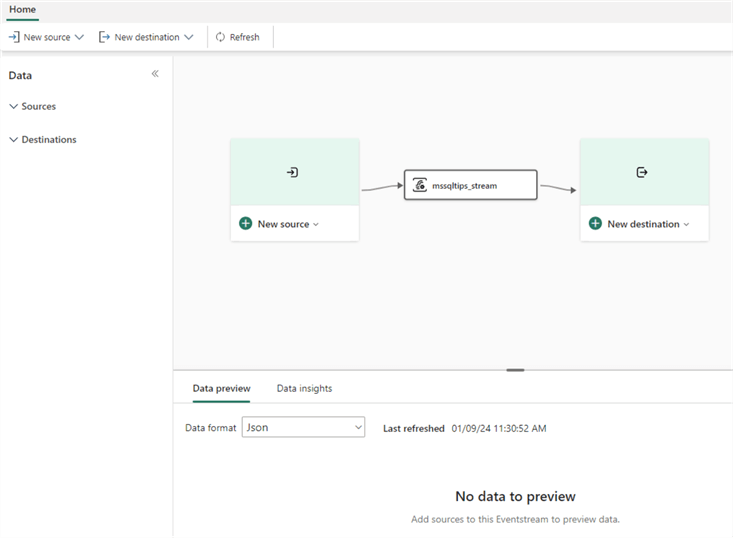Open New source toolbar dropdown arrow
This screenshot has height=538, width=733.
pyautogui.click(x=79, y=37)
